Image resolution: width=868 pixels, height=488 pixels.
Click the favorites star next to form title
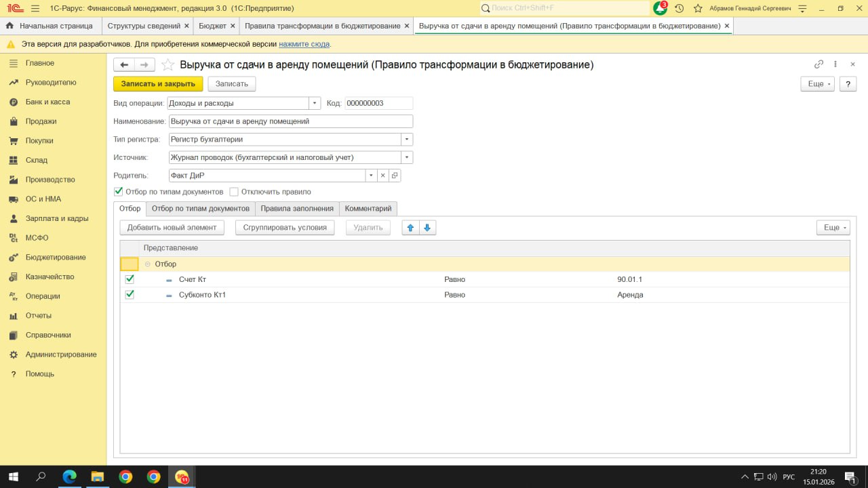pyautogui.click(x=167, y=65)
